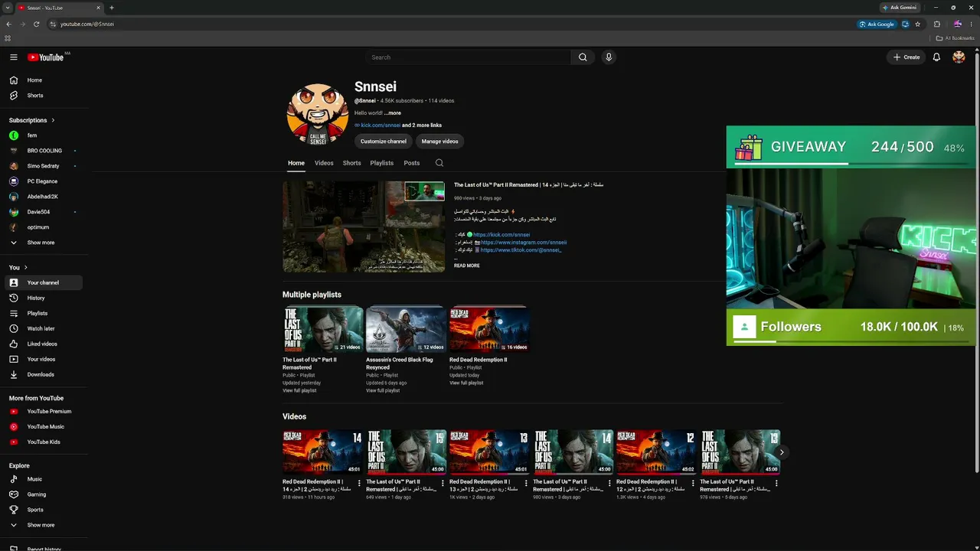Bookmark this page with the star icon

tap(918, 24)
